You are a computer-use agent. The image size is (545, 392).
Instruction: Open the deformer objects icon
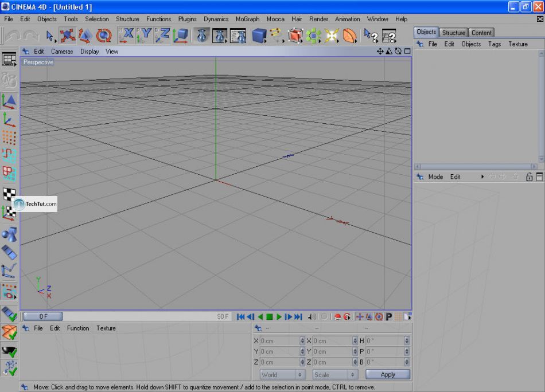(349, 36)
